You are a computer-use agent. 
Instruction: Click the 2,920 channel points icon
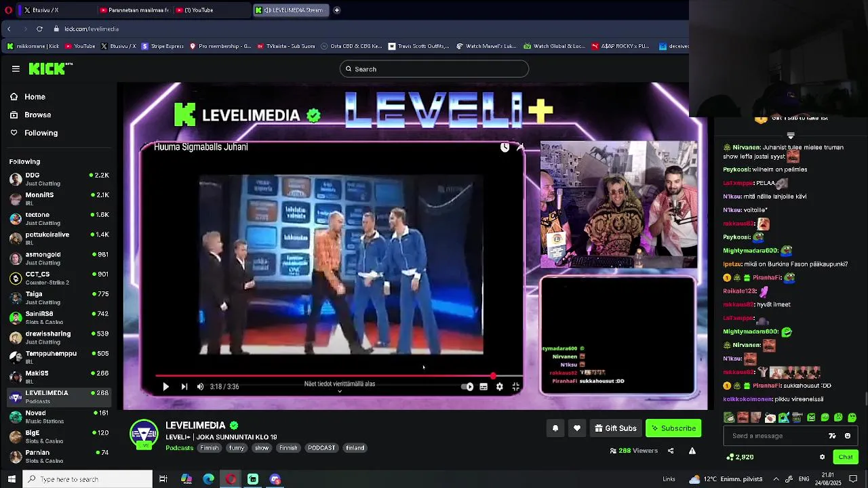pyautogui.click(x=730, y=457)
